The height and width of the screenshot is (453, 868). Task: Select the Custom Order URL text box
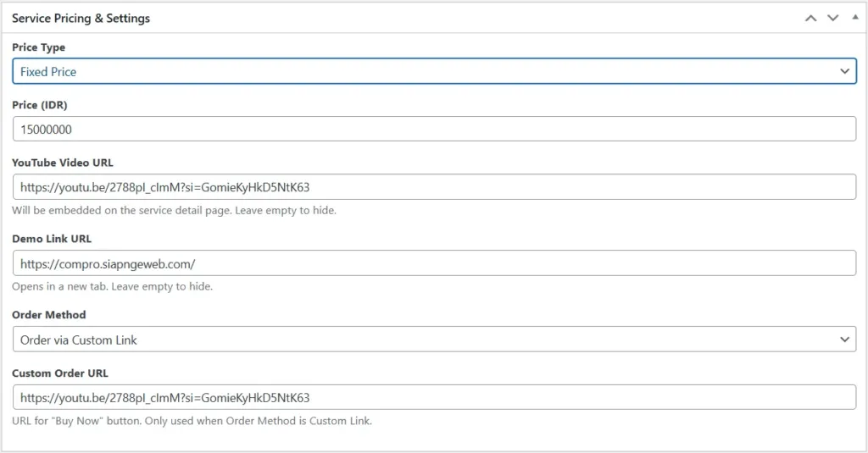[434, 397]
